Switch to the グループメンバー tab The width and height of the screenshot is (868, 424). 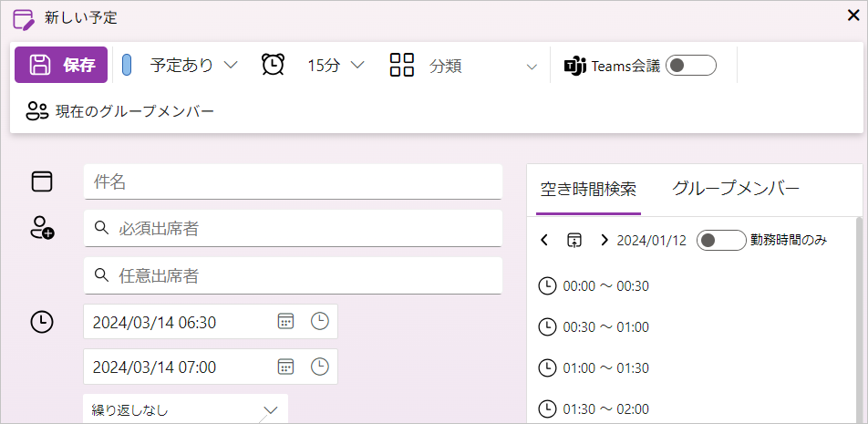[736, 189]
